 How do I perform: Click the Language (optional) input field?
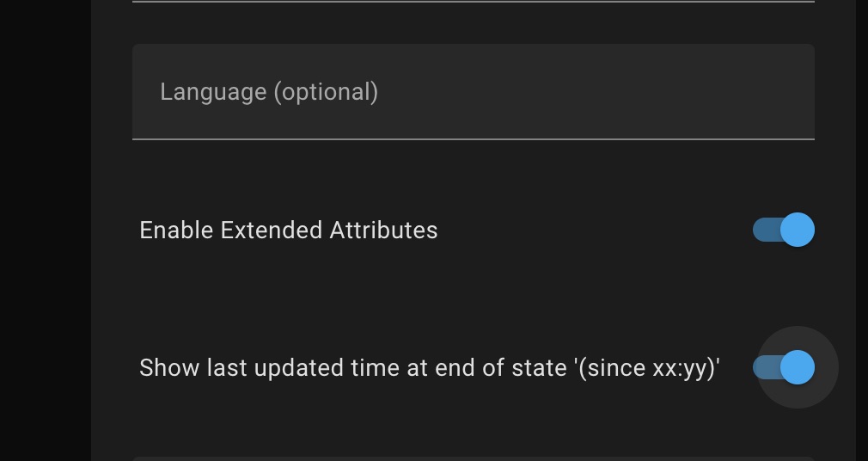(473, 92)
